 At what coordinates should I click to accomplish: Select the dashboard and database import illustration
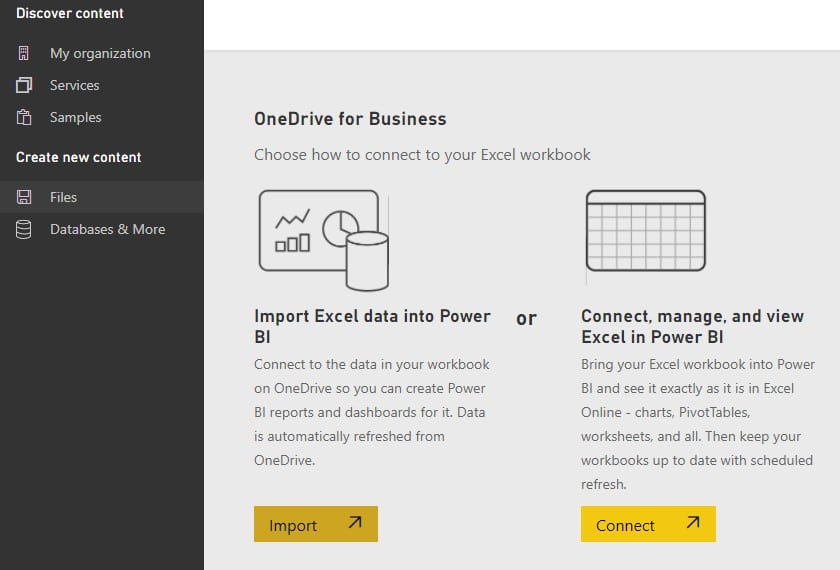point(324,240)
